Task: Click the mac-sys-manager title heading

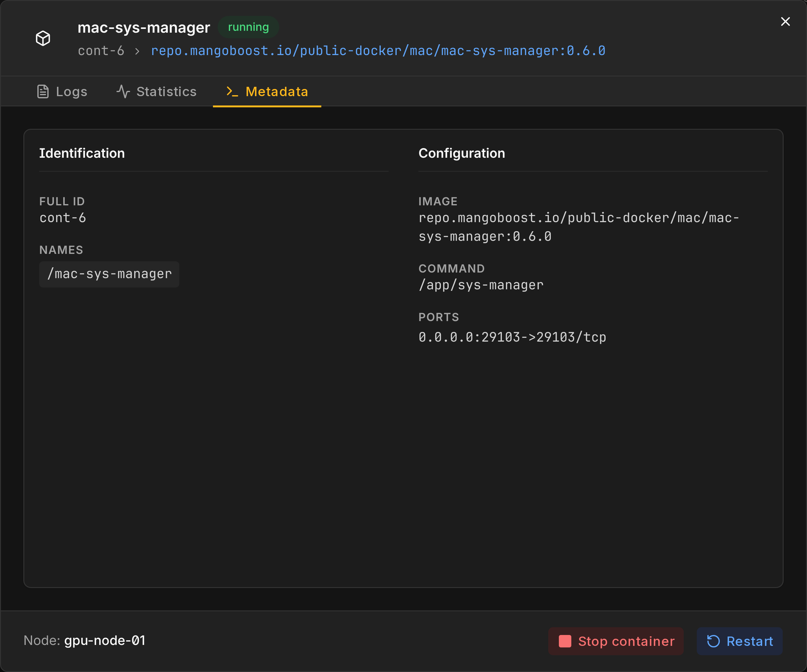Action: click(144, 28)
